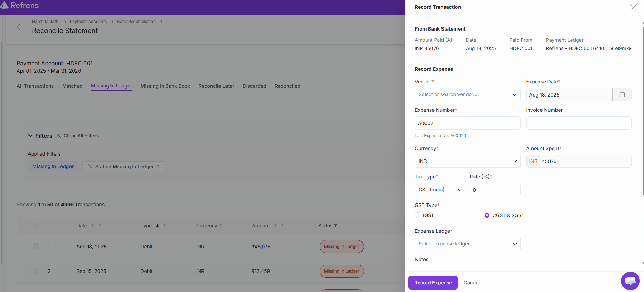Screen dimensions: 644x292
Task: Click Clear All Filters
Action: click(x=77, y=136)
